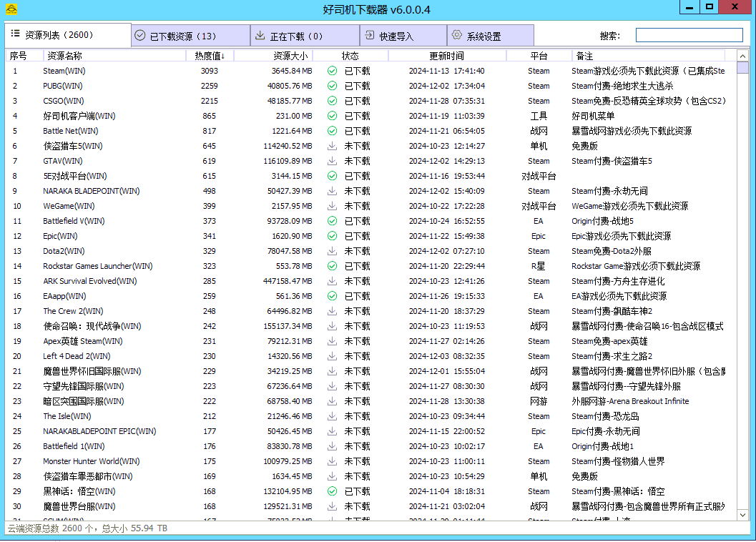Viewport: 756px width, 542px height.
Task: Click the import icon on 快速导入 tab
Action: [369, 35]
